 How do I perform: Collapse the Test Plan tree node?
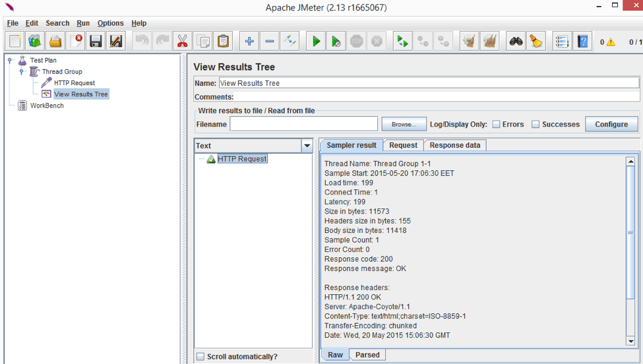10,60
